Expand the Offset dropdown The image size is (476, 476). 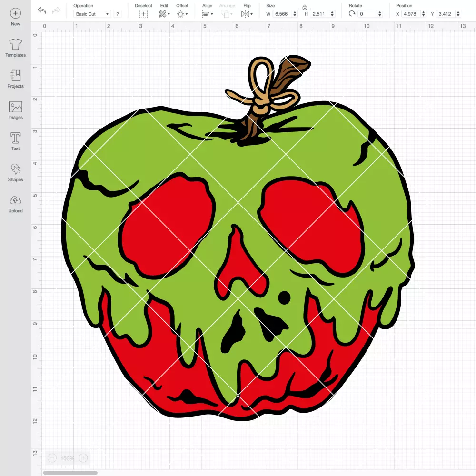(x=182, y=14)
